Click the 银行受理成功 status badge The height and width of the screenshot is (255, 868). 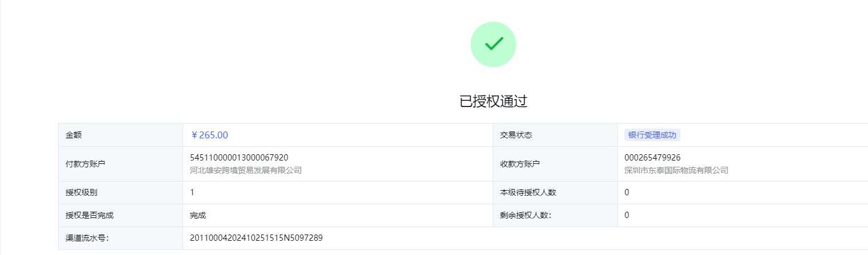652,135
